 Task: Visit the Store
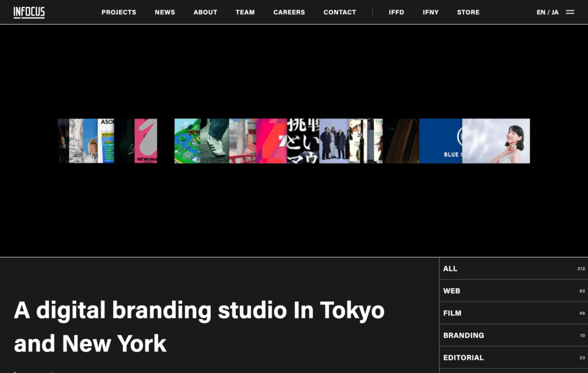pyautogui.click(x=468, y=12)
